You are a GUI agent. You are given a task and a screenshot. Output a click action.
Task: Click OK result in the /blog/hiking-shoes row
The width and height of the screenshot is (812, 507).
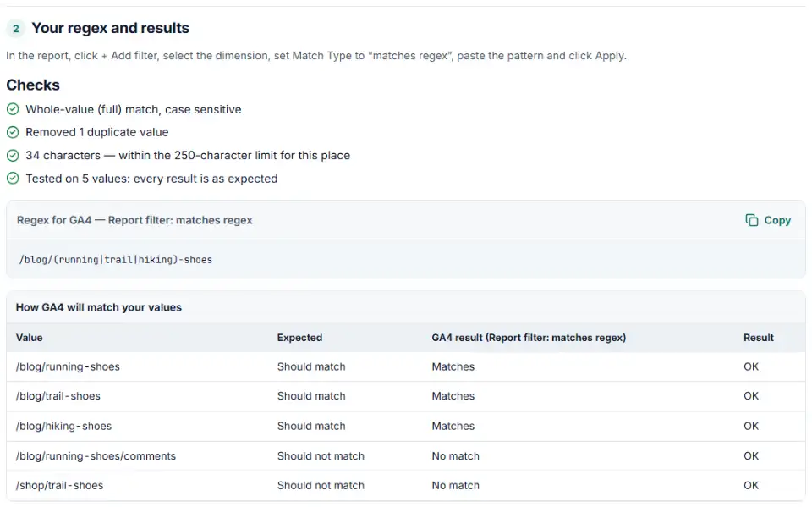[x=751, y=426]
